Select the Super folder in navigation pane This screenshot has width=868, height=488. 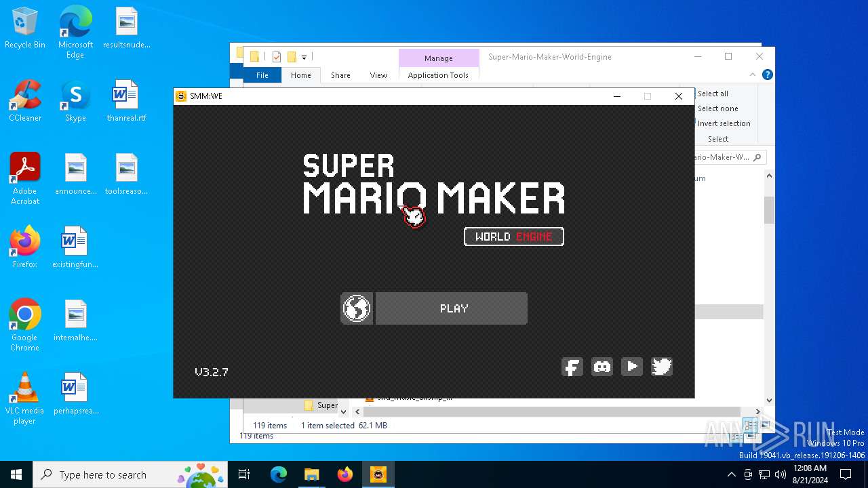pyautogui.click(x=321, y=405)
